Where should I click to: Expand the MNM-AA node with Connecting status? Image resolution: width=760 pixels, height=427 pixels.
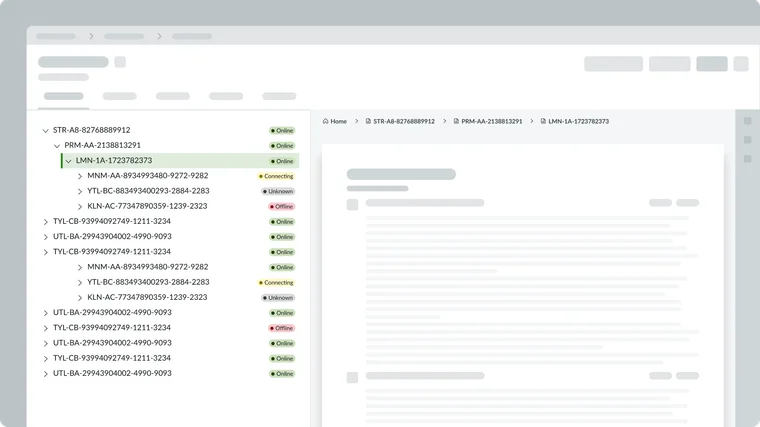[80, 176]
